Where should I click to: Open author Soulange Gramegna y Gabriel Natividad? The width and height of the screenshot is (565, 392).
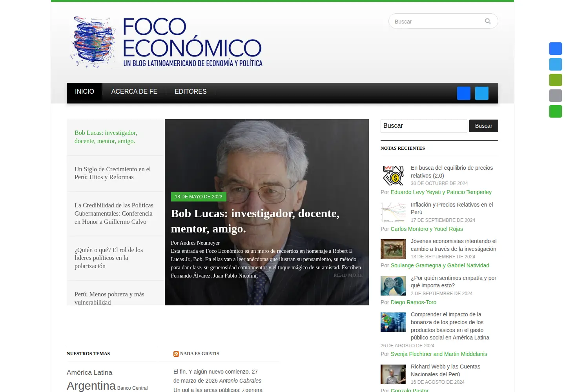coord(440,265)
